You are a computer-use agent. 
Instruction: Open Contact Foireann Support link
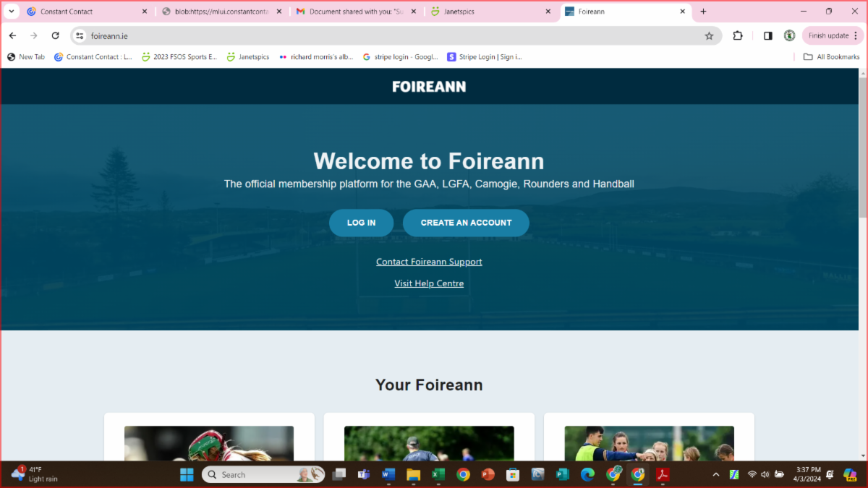(429, 262)
